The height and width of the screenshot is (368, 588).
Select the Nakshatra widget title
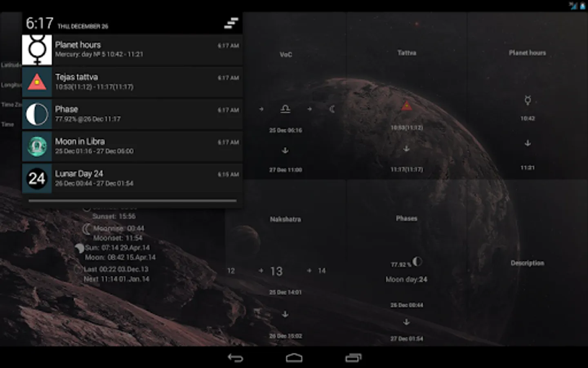pos(285,220)
